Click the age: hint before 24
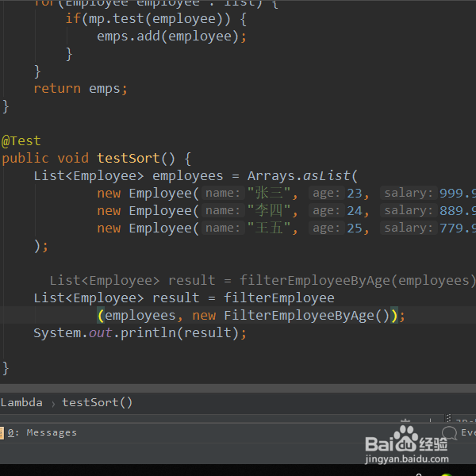The height and width of the screenshot is (476, 476). pos(326,211)
